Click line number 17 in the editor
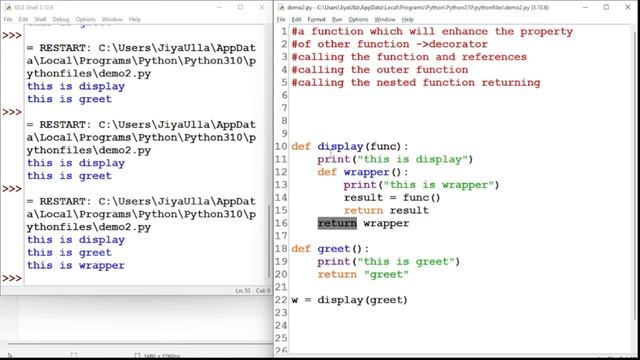The image size is (640, 360). (x=281, y=236)
